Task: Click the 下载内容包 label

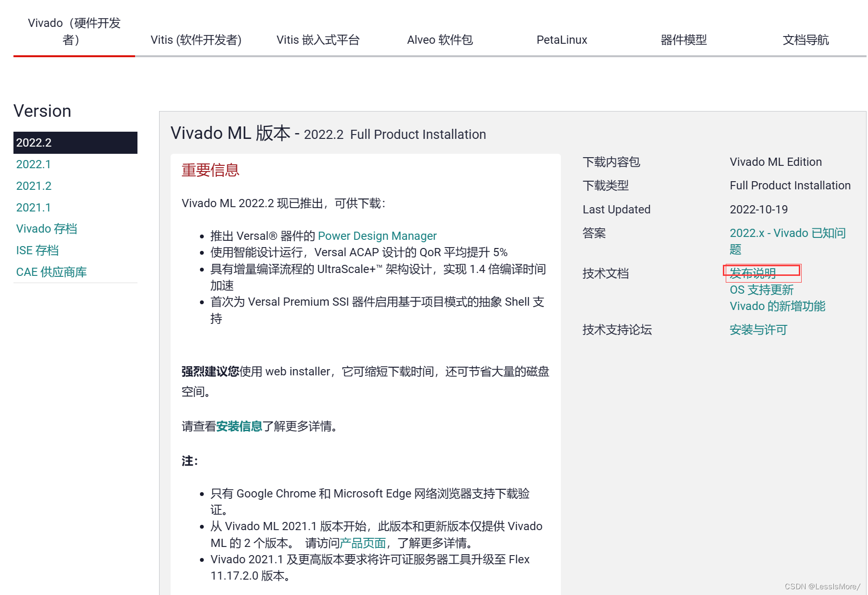Action: pyautogui.click(x=611, y=162)
